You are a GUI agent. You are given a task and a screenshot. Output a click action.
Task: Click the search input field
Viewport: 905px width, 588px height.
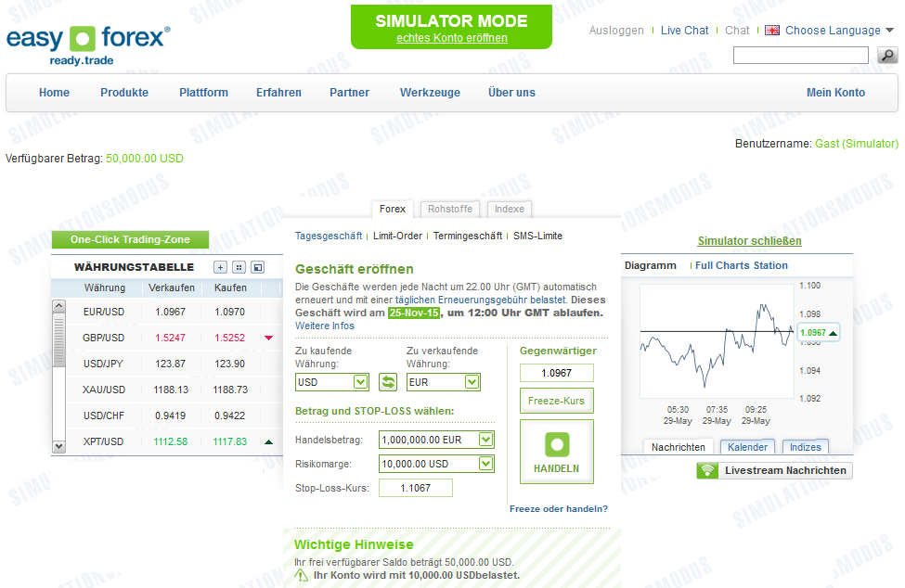point(800,56)
